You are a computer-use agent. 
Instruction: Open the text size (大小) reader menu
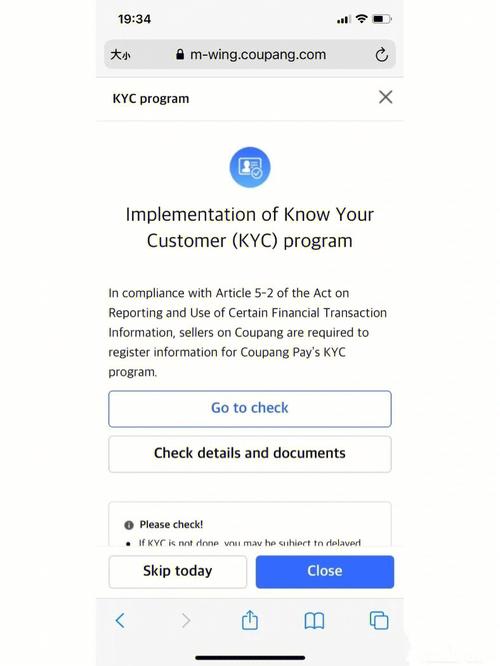pyautogui.click(x=120, y=55)
